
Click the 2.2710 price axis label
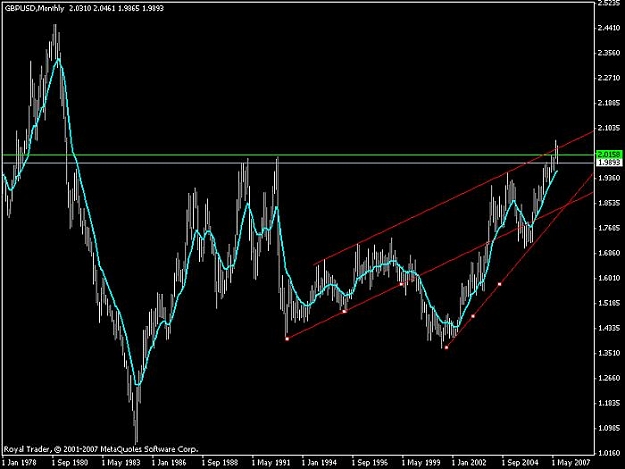pyautogui.click(x=609, y=78)
